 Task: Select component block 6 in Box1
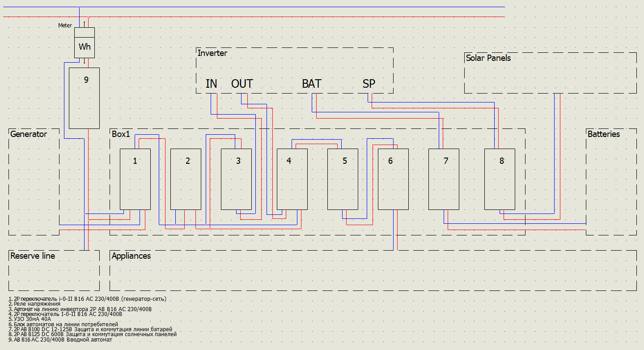tap(393, 179)
